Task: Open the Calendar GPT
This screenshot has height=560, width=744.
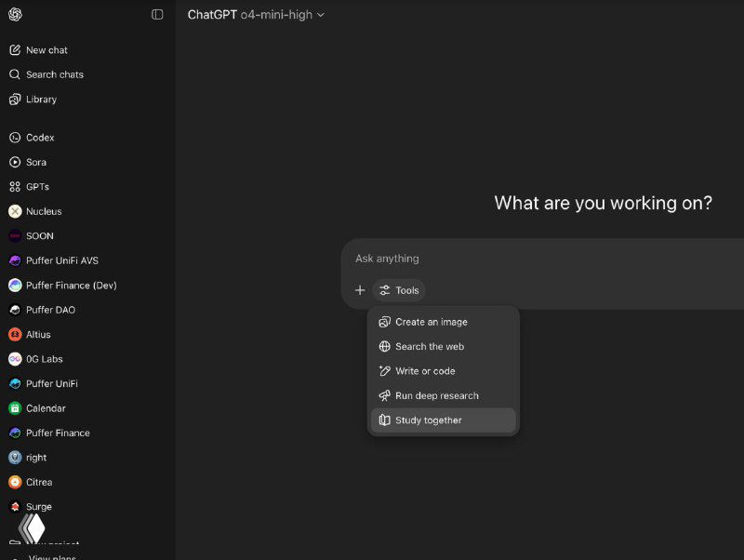Action: [x=46, y=408]
